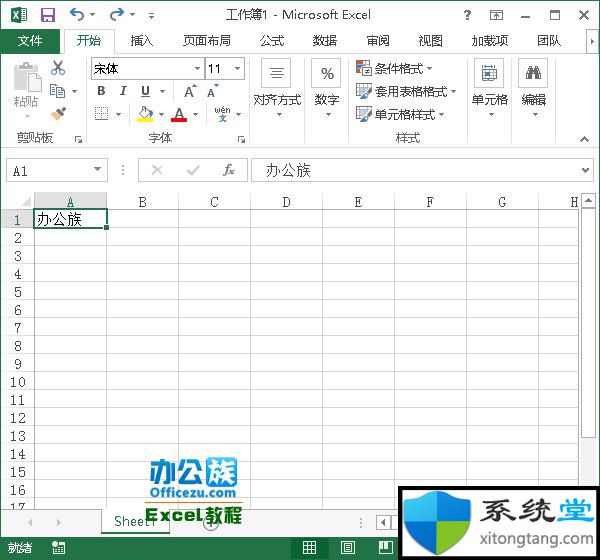Switch to the 加载项 add-ins tab
Screen dimensions: 600x560
[490, 41]
